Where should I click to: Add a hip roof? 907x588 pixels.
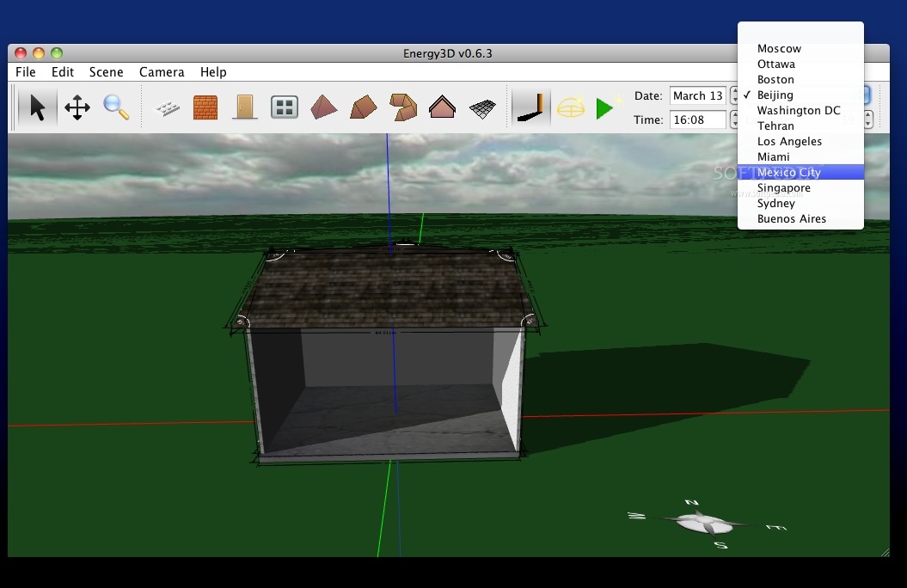coord(364,107)
